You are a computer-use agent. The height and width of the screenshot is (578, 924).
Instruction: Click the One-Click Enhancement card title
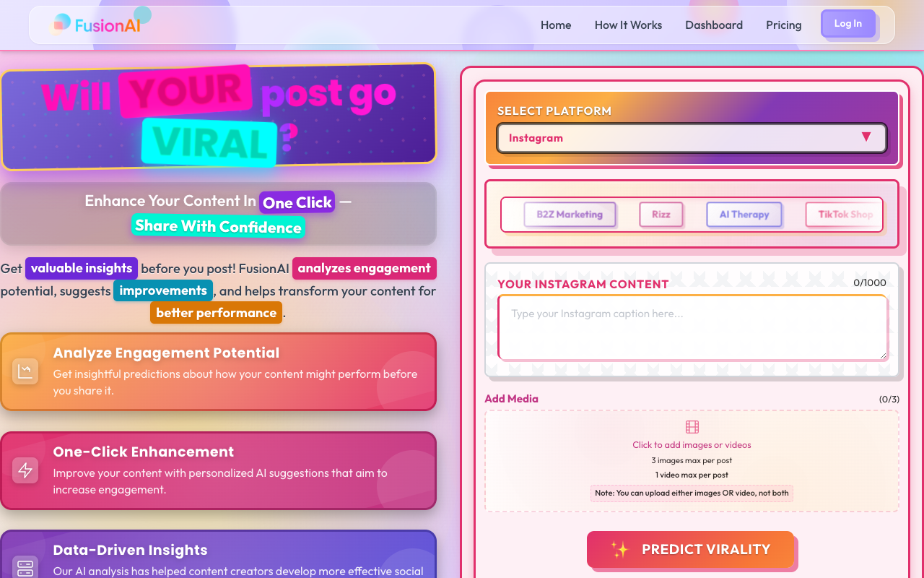(x=144, y=452)
